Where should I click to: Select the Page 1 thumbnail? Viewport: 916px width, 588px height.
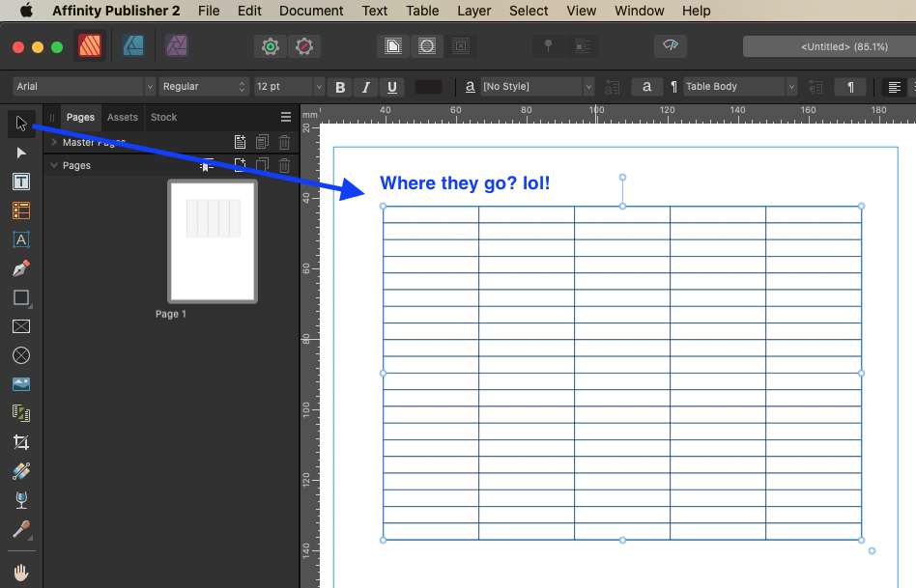[212, 241]
